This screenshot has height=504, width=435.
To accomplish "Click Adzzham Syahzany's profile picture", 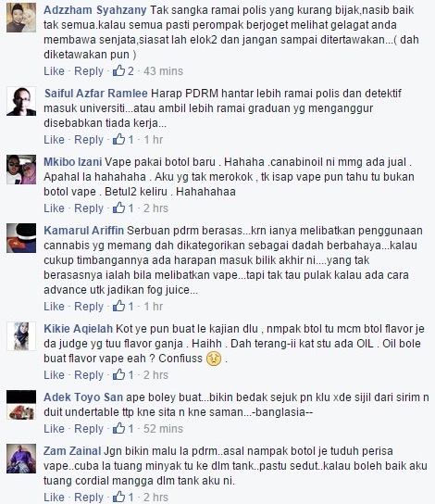I will click(x=21, y=18).
